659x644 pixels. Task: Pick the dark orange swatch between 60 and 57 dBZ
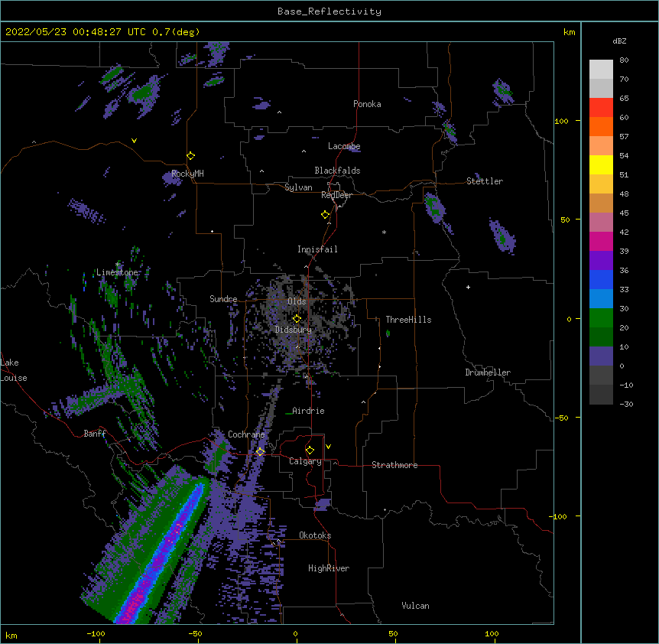601,127
